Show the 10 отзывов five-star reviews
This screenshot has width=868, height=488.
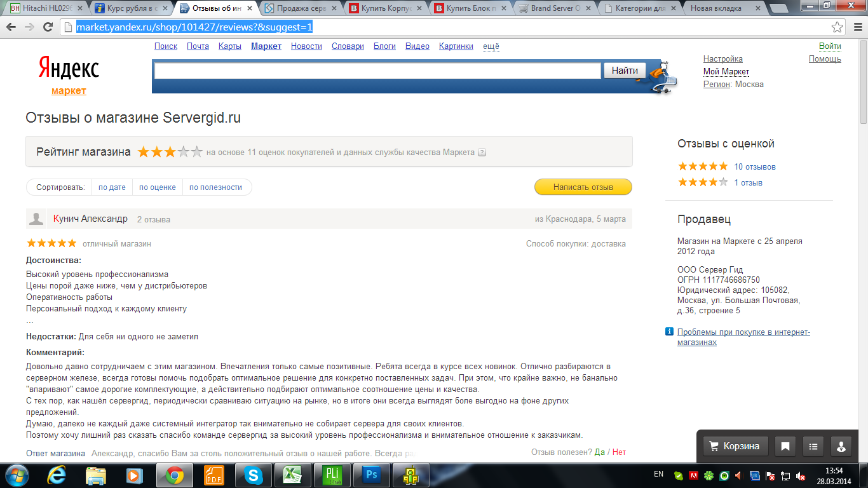click(755, 167)
